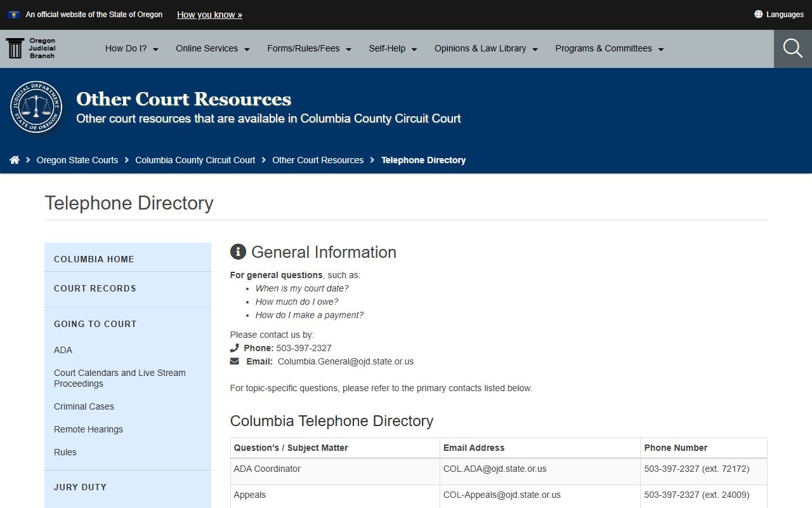
Task: Open Court Calendars and Live Stream Proceedings
Action: click(x=120, y=378)
